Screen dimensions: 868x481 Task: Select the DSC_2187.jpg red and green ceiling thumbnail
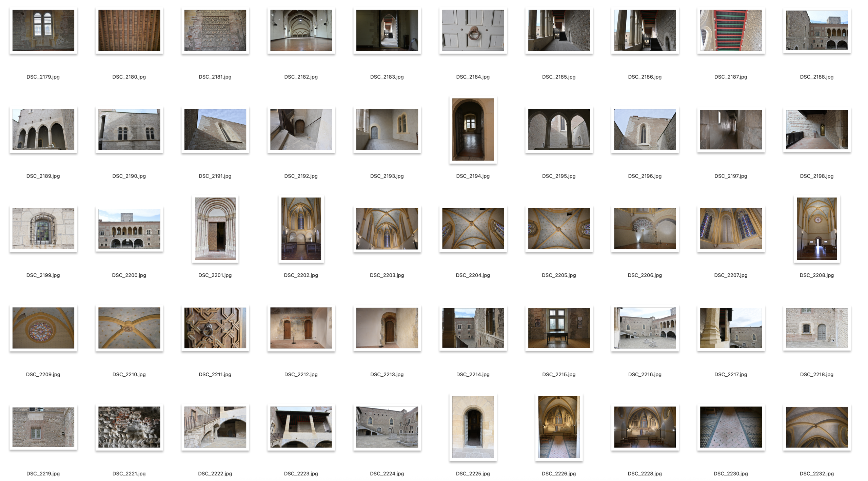pos(731,30)
